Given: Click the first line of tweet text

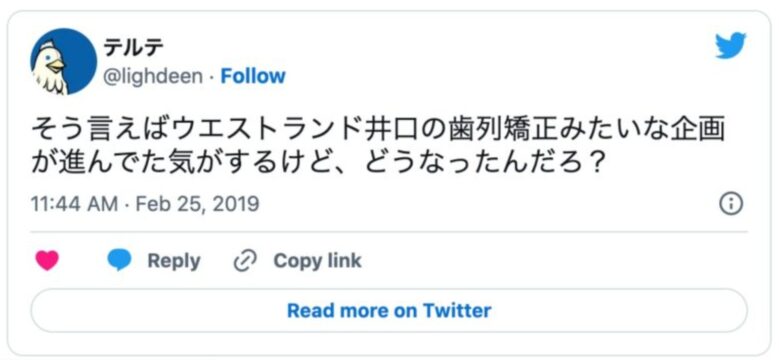Looking at the screenshot, I should click(379, 131).
